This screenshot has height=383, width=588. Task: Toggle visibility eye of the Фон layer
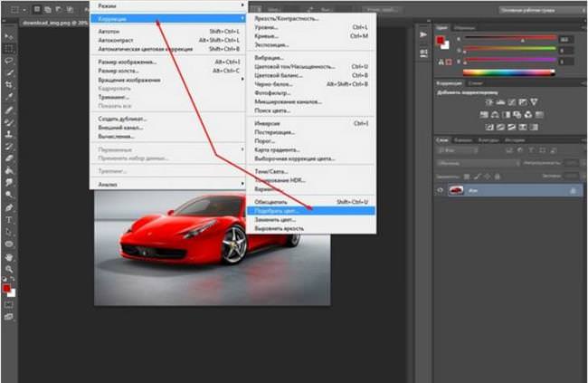[441, 190]
